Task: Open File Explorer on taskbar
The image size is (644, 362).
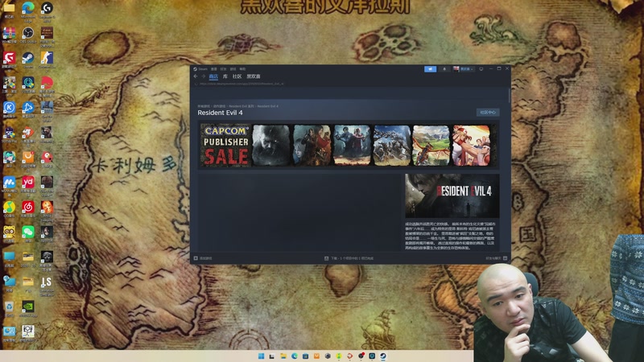Action: pos(283,356)
